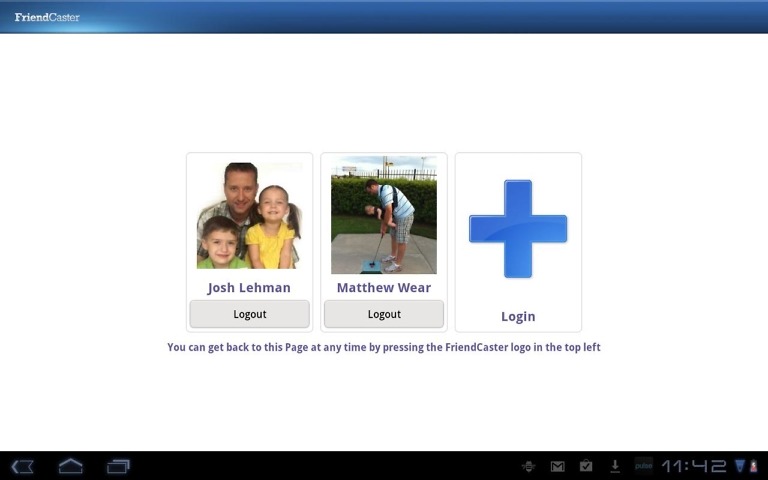Open the Gmail notification icon
This screenshot has height=480, width=768.
[x=558, y=466]
